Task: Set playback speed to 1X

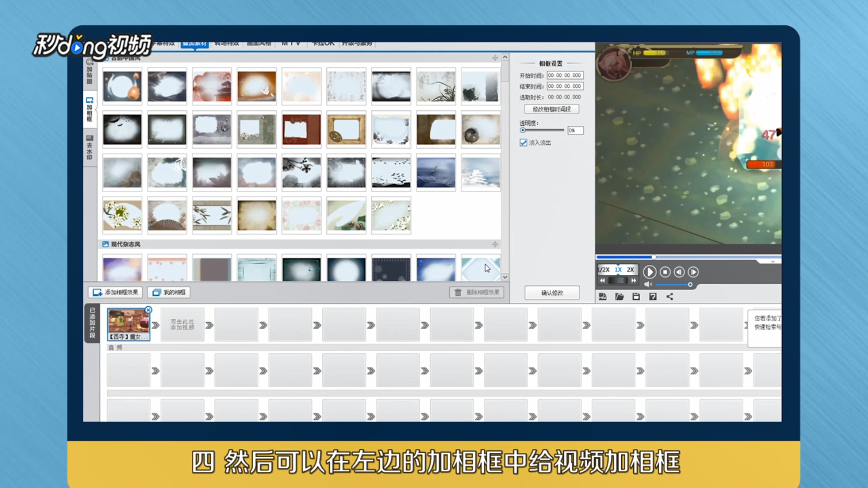Action: point(618,270)
